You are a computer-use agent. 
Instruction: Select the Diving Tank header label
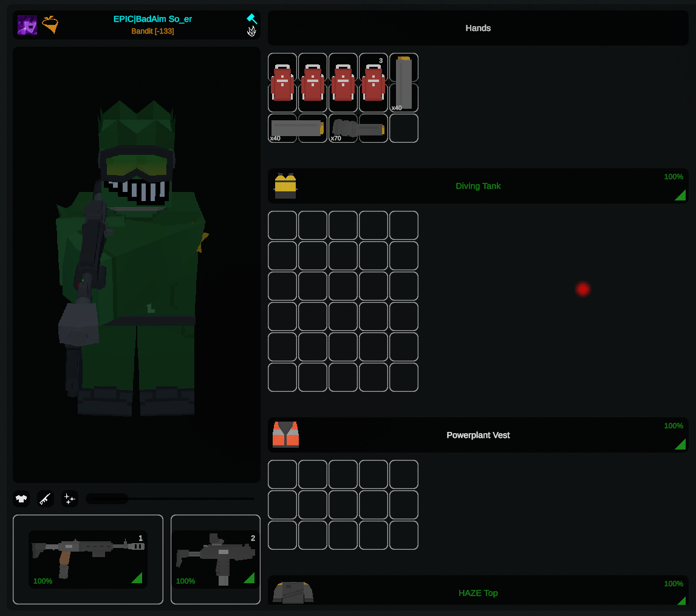click(478, 186)
